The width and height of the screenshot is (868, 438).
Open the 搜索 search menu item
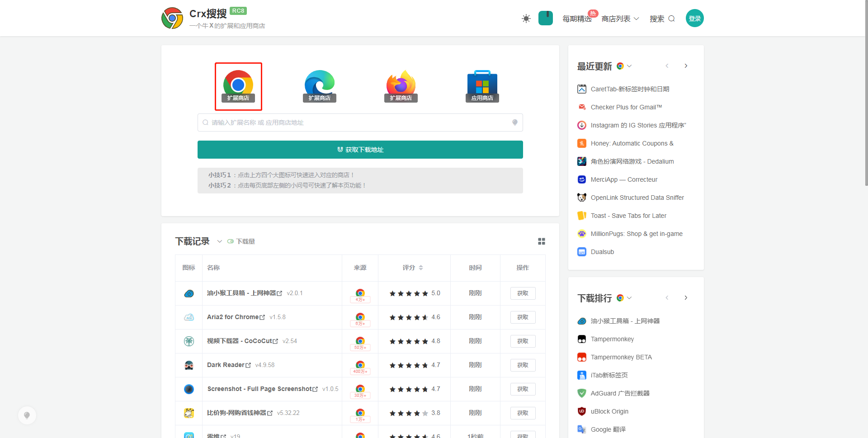[662, 19]
